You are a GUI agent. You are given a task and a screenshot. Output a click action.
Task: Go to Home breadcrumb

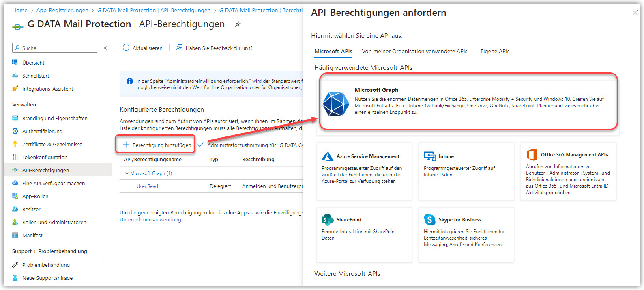[x=20, y=10]
